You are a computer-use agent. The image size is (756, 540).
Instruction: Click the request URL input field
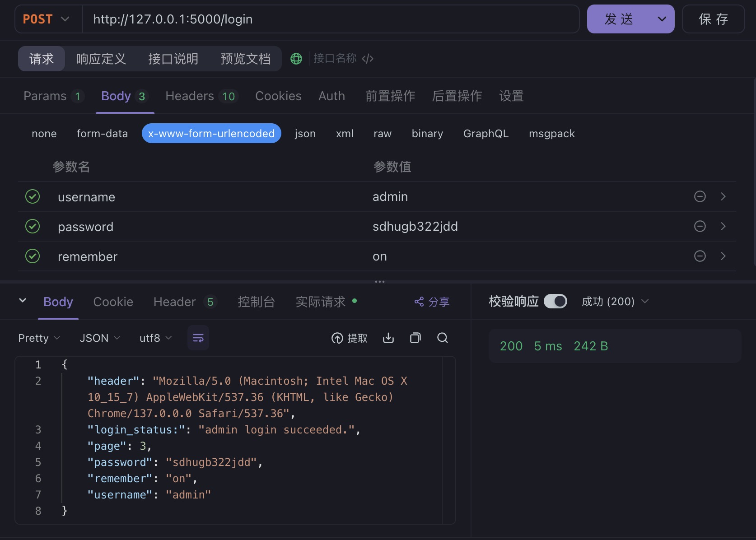pyautogui.click(x=330, y=19)
